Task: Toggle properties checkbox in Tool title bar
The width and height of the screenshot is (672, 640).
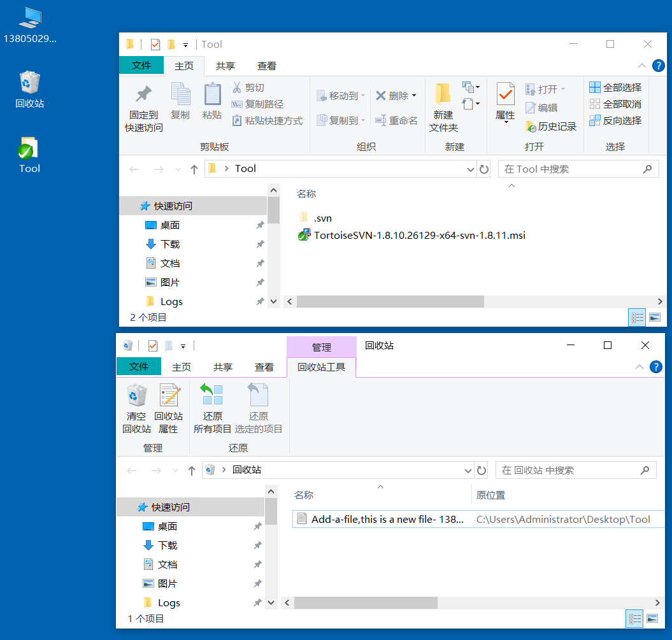Action: (x=155, y=44)
